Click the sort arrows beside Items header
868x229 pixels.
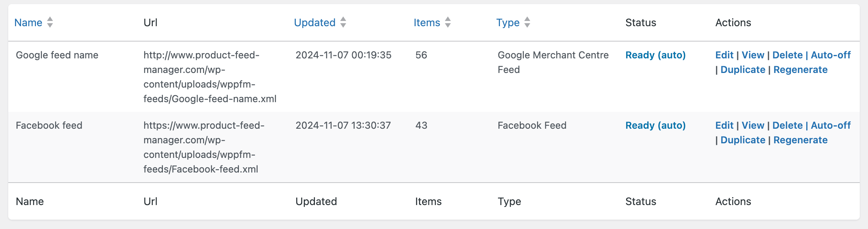tap(448, 22)
